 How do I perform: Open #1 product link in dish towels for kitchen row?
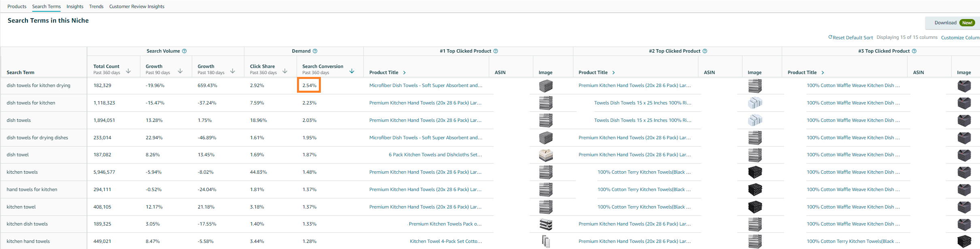(425, 103)
